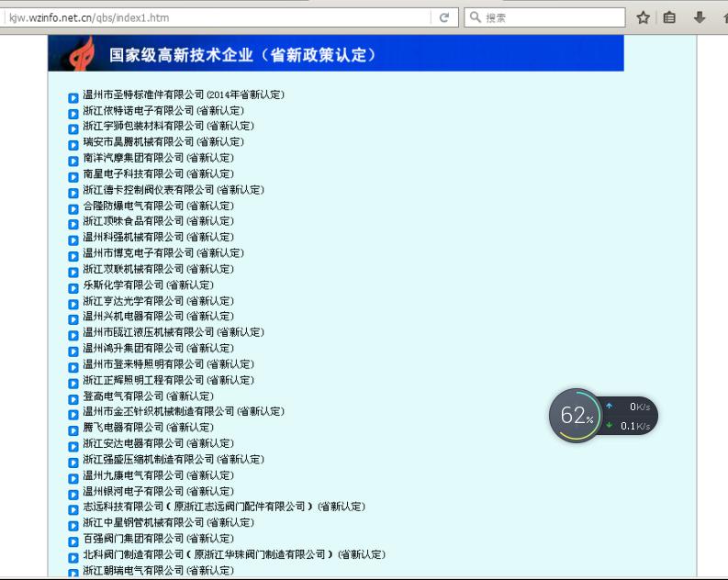This screenshot has height=580, width=728.
Task: Open link 南星电子科技有限公司
Action: point(158,173)
